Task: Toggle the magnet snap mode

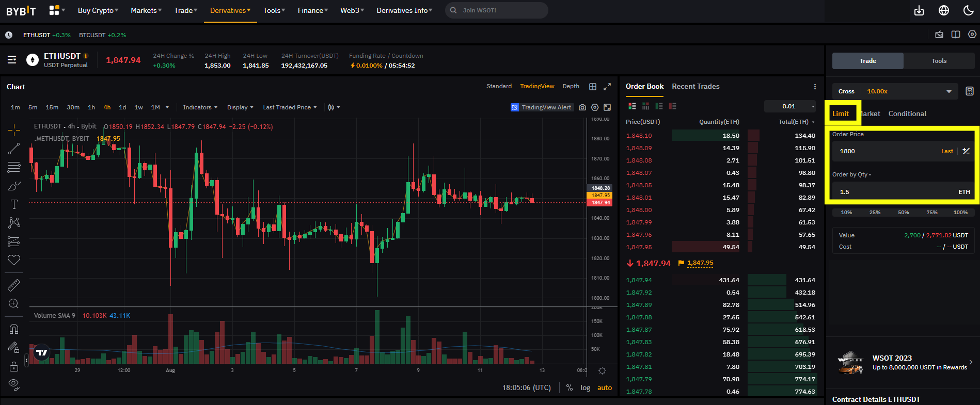Action: 14,329
